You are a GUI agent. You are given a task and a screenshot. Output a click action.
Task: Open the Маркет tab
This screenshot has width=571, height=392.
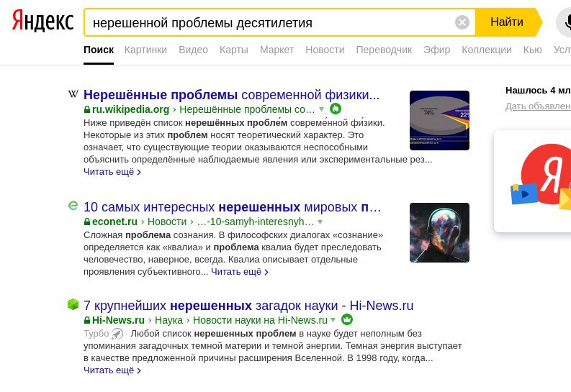(x=276, y=50)
